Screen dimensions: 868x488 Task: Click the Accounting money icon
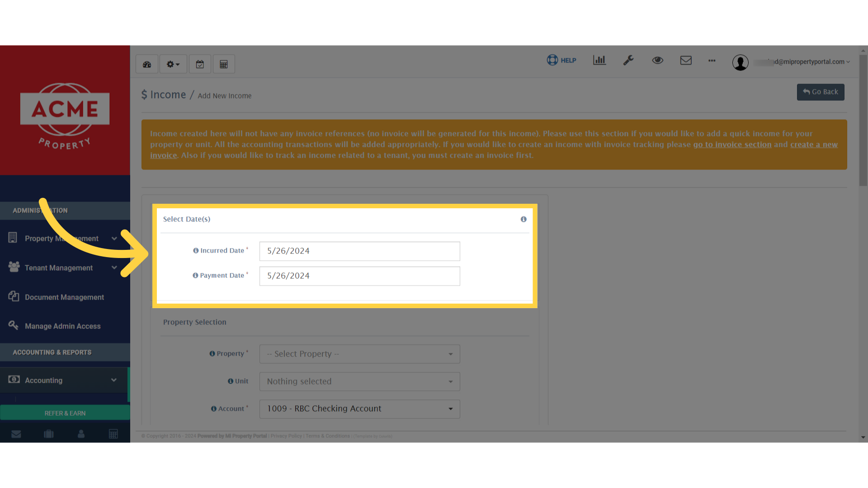pos(14,379)
